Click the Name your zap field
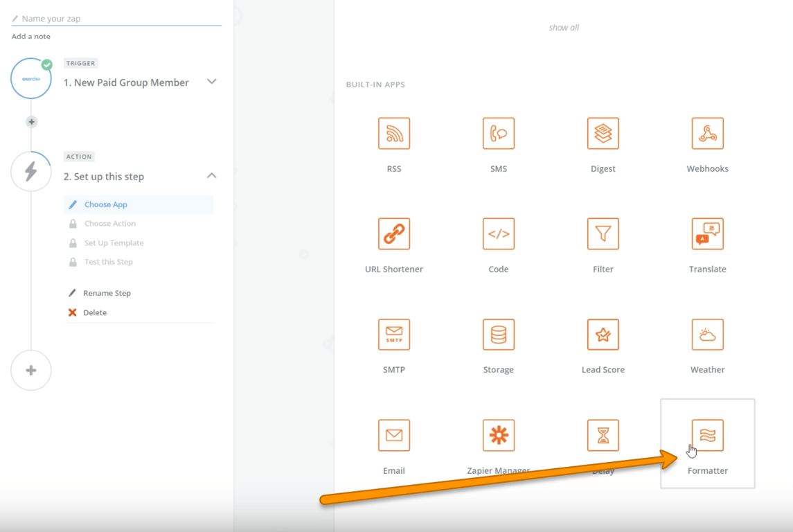This screenshot has height=532, width=793. tap(118, 19)
